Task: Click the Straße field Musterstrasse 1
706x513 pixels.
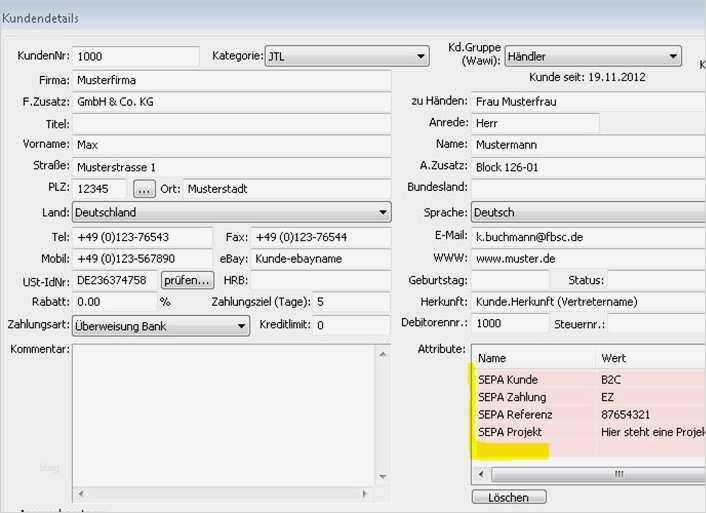Action: [231, 167]
